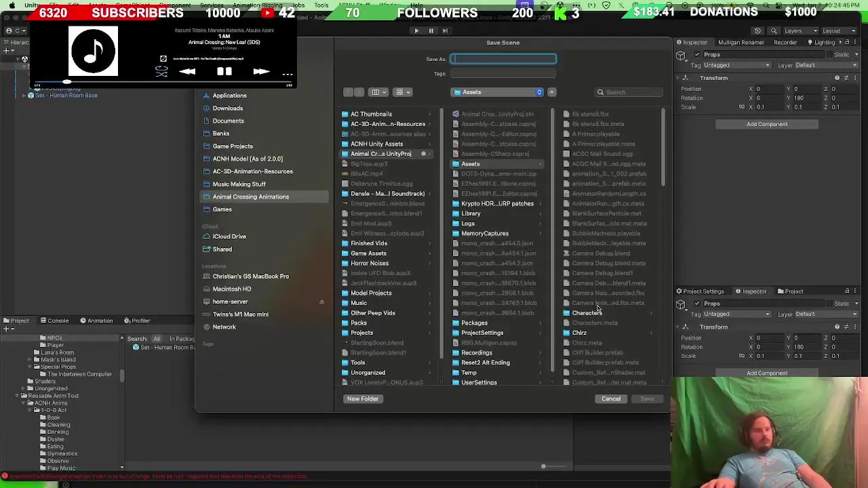
Task: Click Add Component in lower Inspector
Action: (767, 373)
